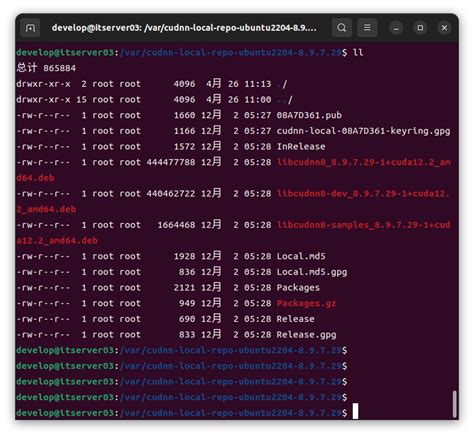Image resolution: width=474 pixels, height=437 pixels.
Task: Minimize the terminal window
Action: point(396,28)
